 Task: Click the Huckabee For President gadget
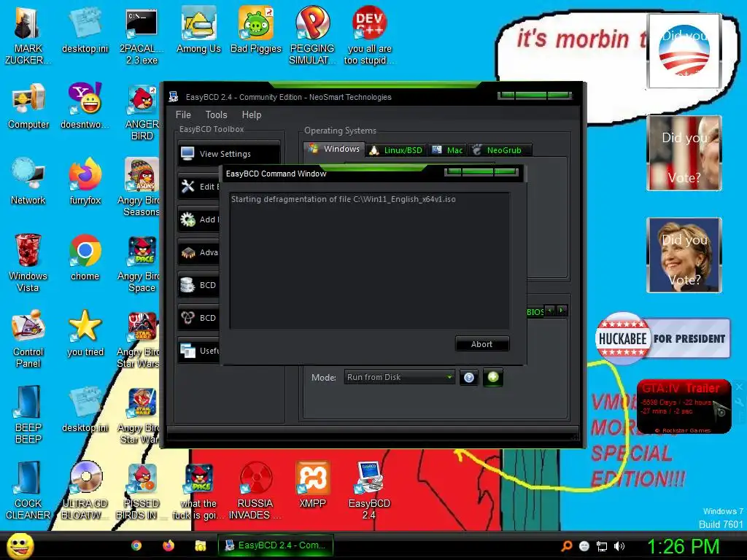pos(662,338)
